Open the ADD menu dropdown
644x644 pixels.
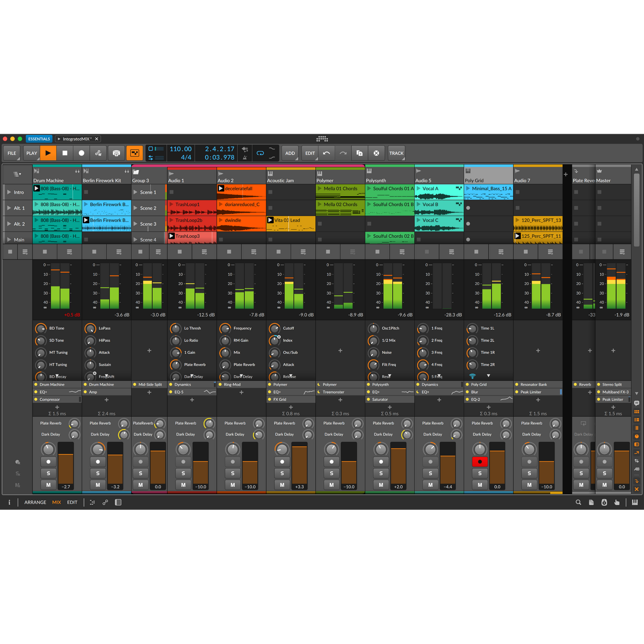coord(290,153)
